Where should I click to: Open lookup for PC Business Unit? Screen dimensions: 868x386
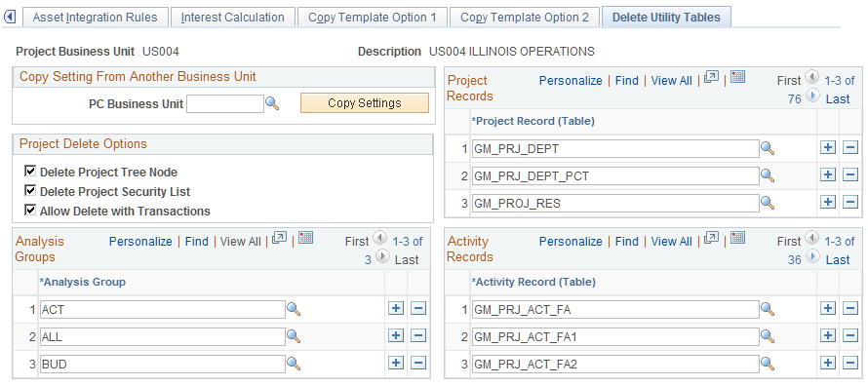coord(272,103)
